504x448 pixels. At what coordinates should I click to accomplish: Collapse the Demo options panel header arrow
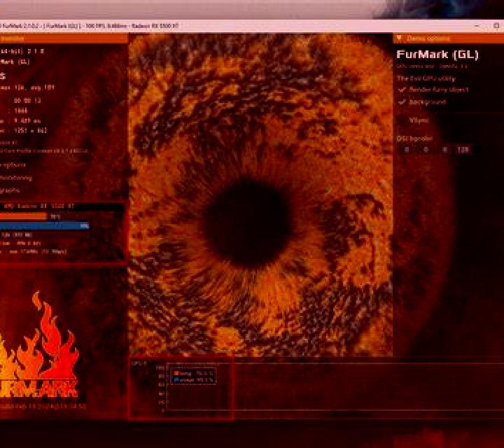coord(399,38)
